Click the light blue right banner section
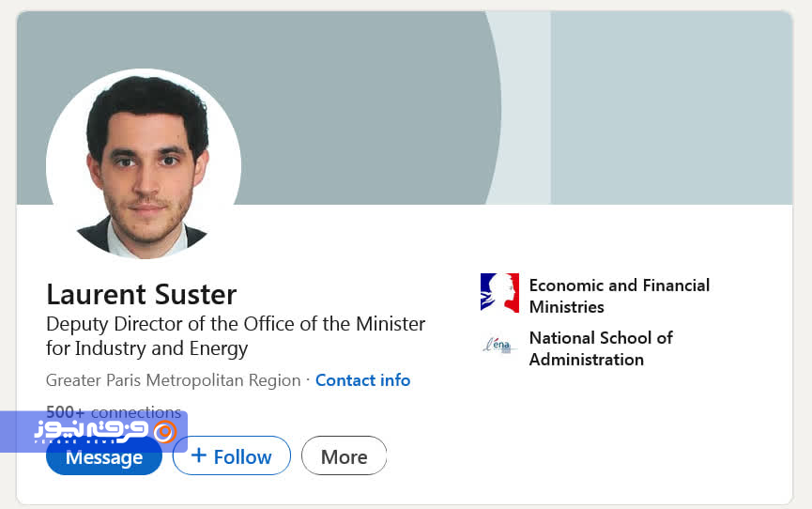This screenshot has height=509, width=812. click(671, 108)
